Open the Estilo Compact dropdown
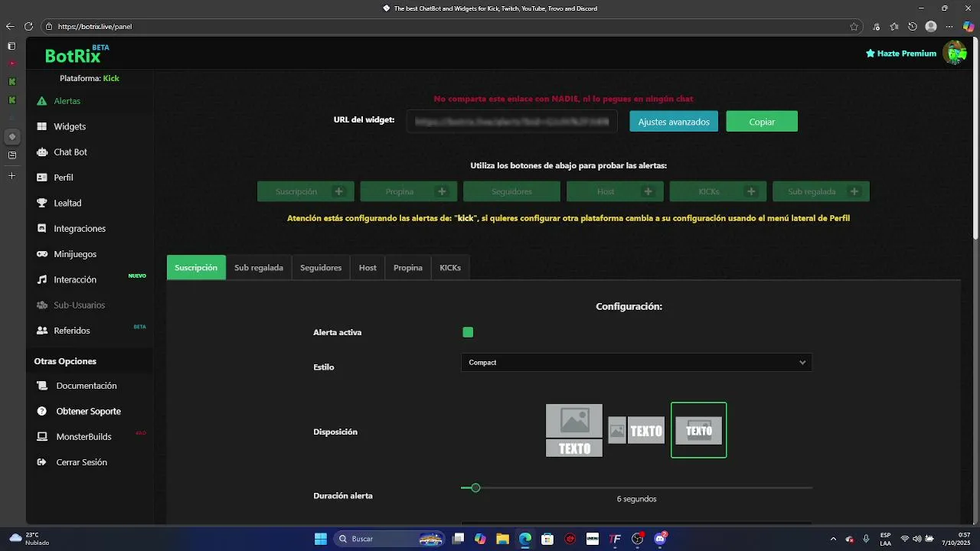The width and height of the screenshot is (980, 551). (x=636, y=363)
